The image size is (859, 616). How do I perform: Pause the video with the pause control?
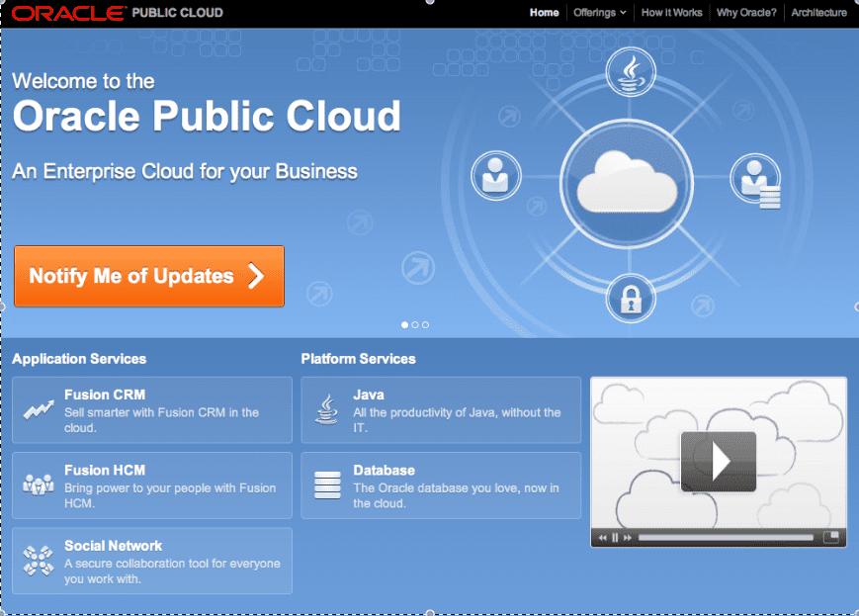click(x=615, y=538)
